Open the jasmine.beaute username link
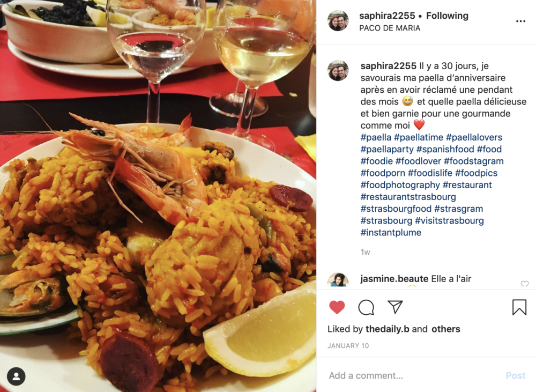Image resolution: width=536 pixels, height=392 pixels. (x=394, y=279)
